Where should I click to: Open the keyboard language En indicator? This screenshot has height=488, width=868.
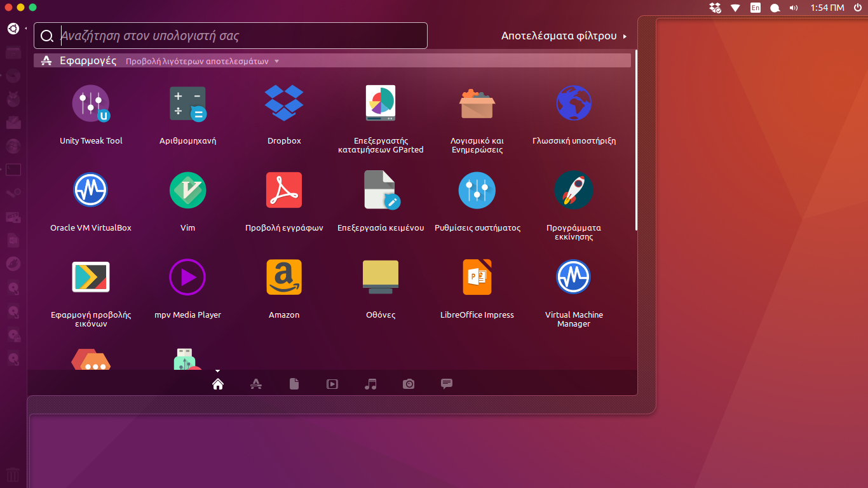tap(756, 8)
